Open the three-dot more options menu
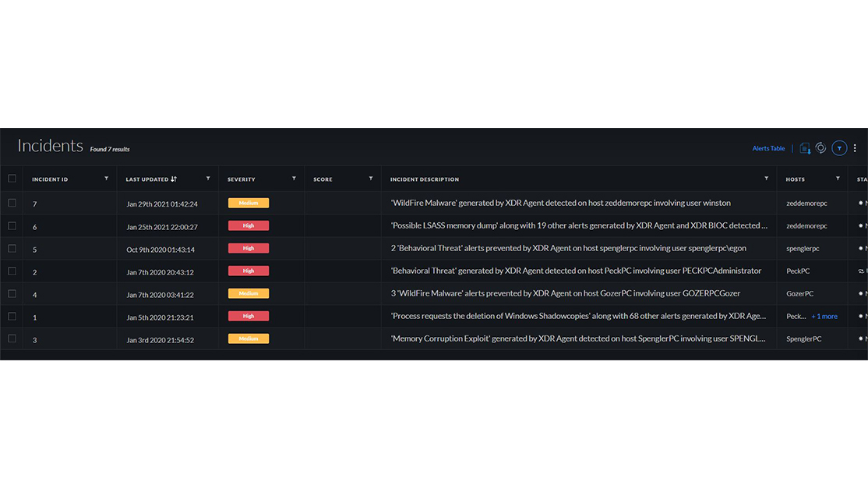This screenshot has width=868, height=489. pyautogui.click(x=855, y=148)
